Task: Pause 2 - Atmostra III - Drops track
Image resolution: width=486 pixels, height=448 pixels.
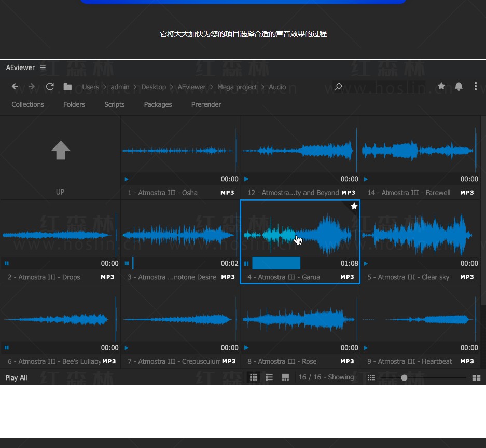Action: coord(7,263)
